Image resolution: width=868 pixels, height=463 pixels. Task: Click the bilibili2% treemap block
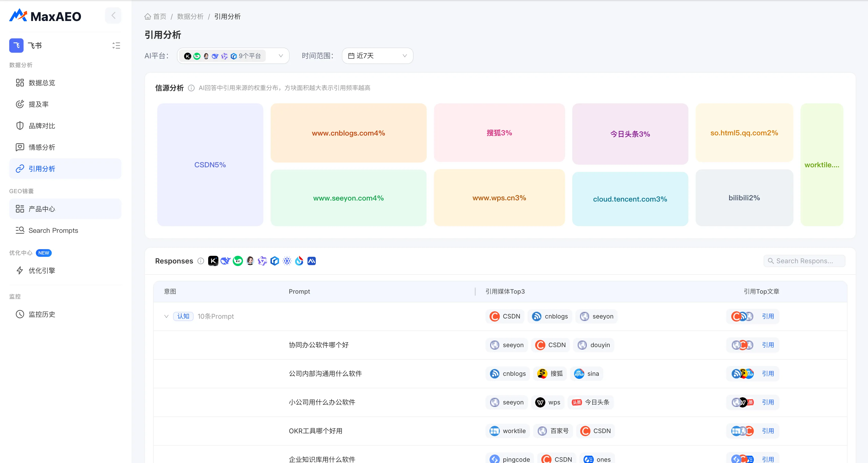pyautogui.click(x=744, y=198)
